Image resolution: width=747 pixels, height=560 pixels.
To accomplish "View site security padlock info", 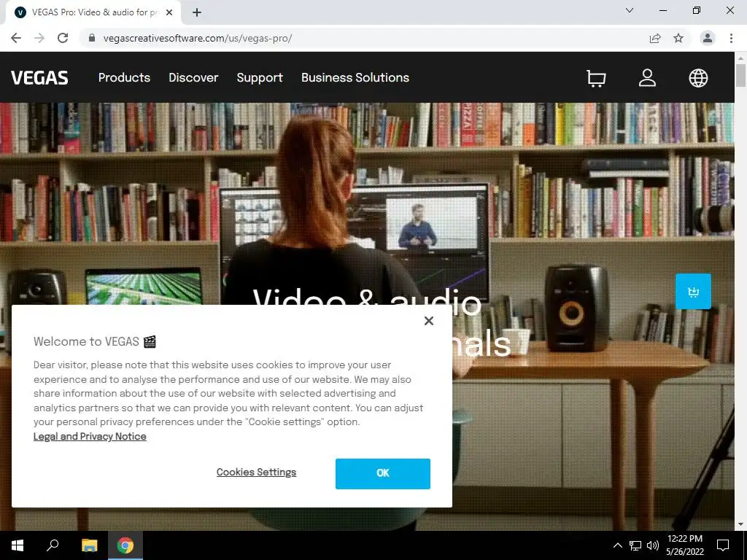I will pos(92,38).
